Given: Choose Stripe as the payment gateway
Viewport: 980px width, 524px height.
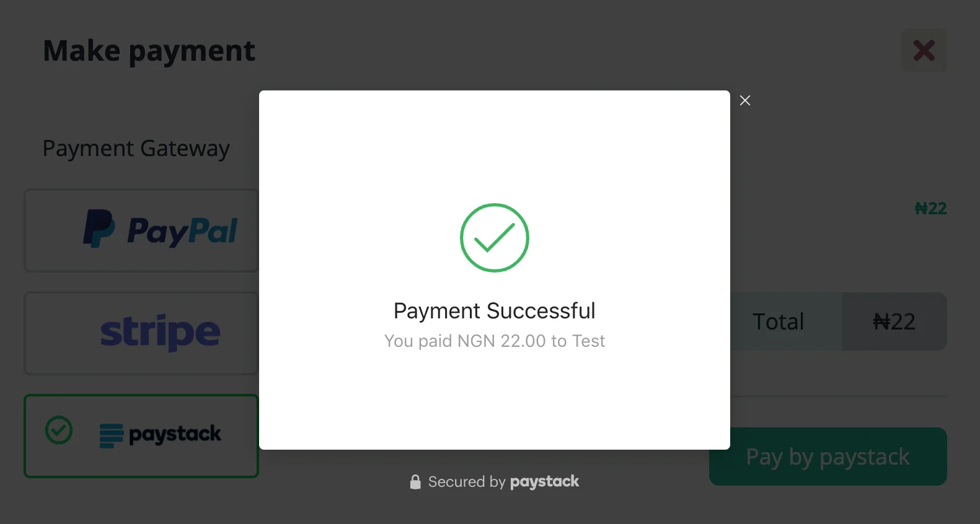Looking at the screenshot, I should pos(141,333).
